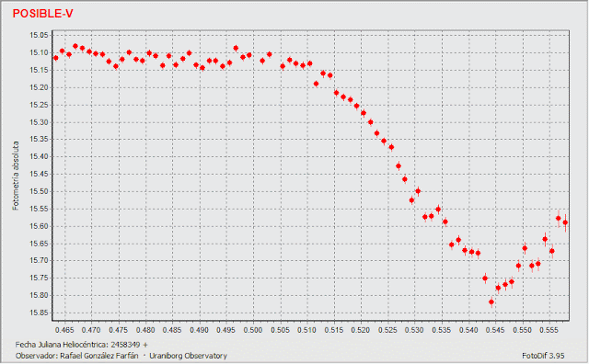Select the last data point at the right edge

click(565, 222)
